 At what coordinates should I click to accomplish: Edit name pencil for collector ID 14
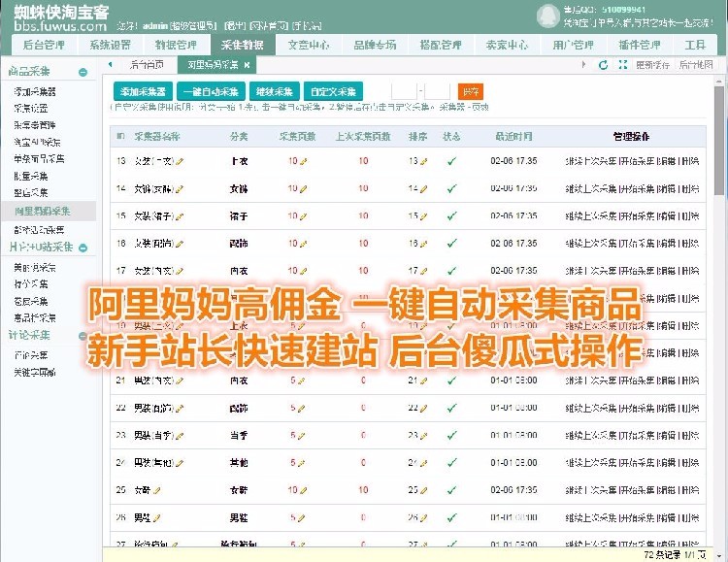click(x=180, y=189)
